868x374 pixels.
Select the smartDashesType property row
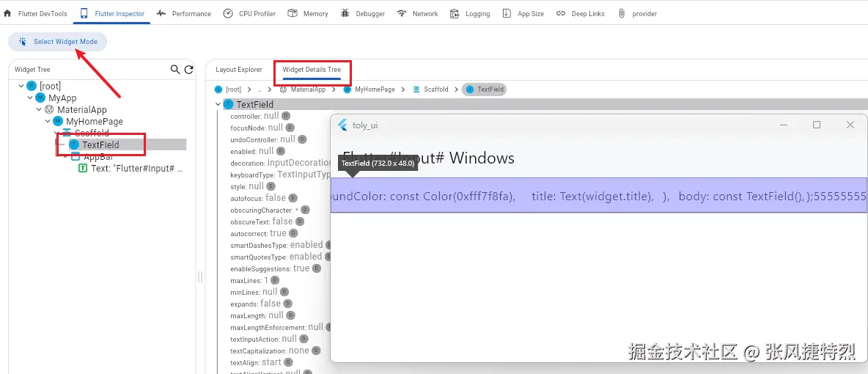click(x=280, y=245)
